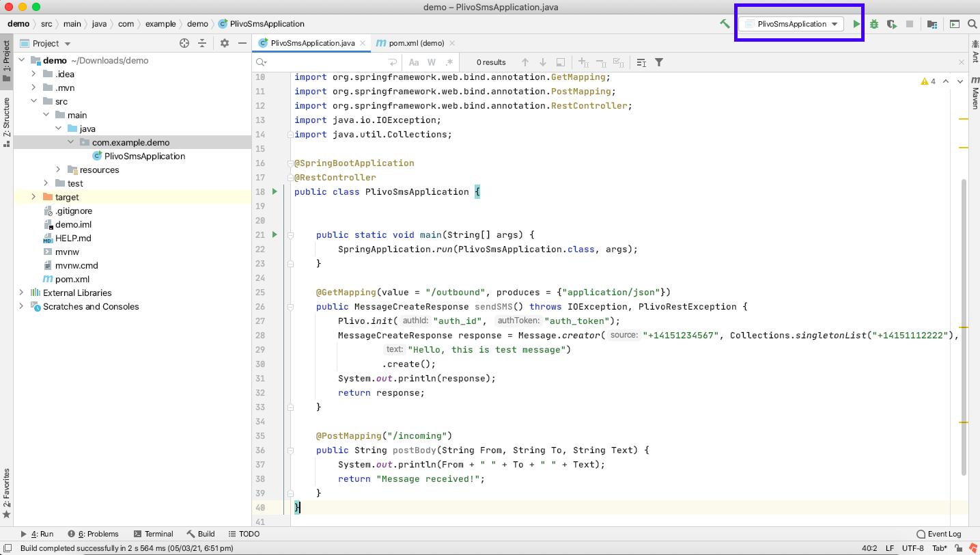Open Project panel settings gear icon
The image size is (980, 555).
pyautogui.click(x=225, y=43)
